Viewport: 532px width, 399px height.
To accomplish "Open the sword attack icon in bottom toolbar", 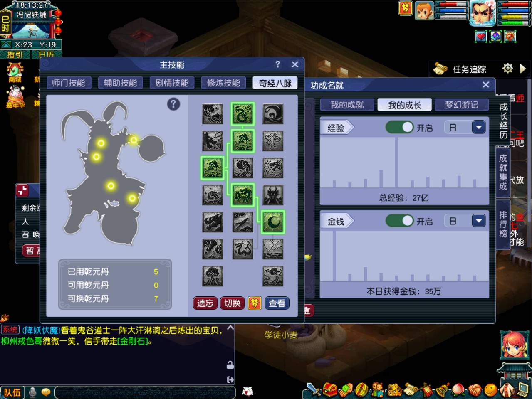I will [x=313, y=389].
